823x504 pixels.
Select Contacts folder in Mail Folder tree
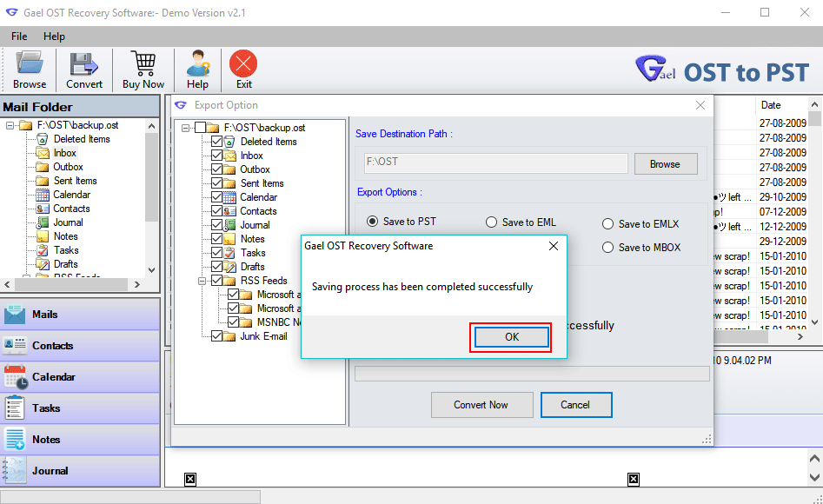click(x=71, y=209)
